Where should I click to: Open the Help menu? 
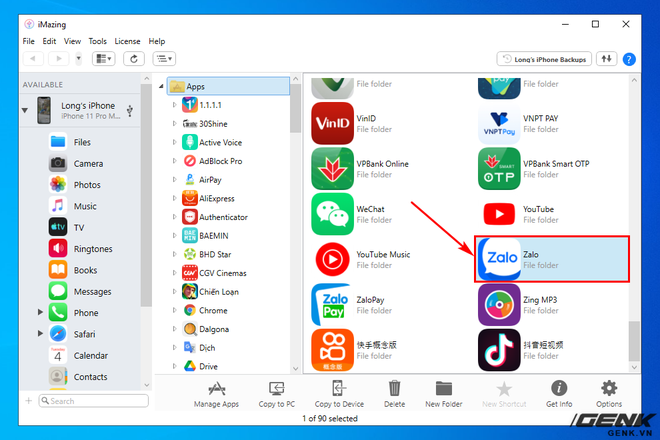tap(157, 41)
